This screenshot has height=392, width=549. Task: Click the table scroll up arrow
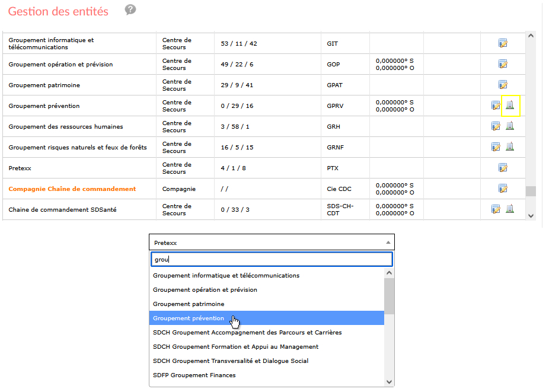click(x=531, y=36)
